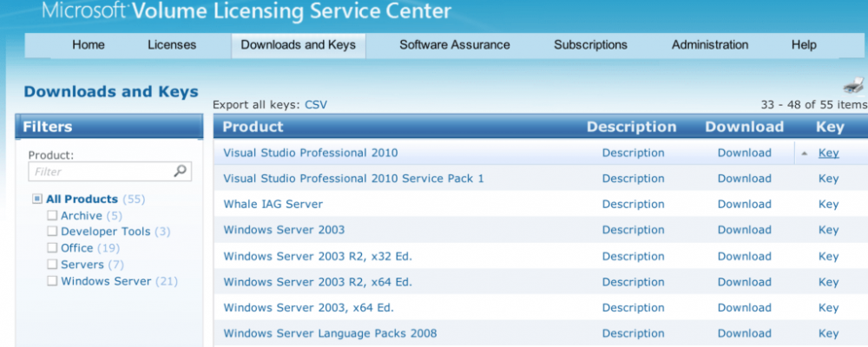View Description for Visual Studio 2010 Service Pack 1

pyautogui.click(x=634, y=178)
